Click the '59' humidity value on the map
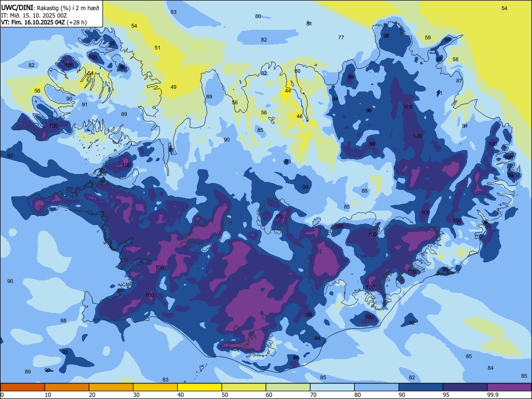 (x=428, y=37)
